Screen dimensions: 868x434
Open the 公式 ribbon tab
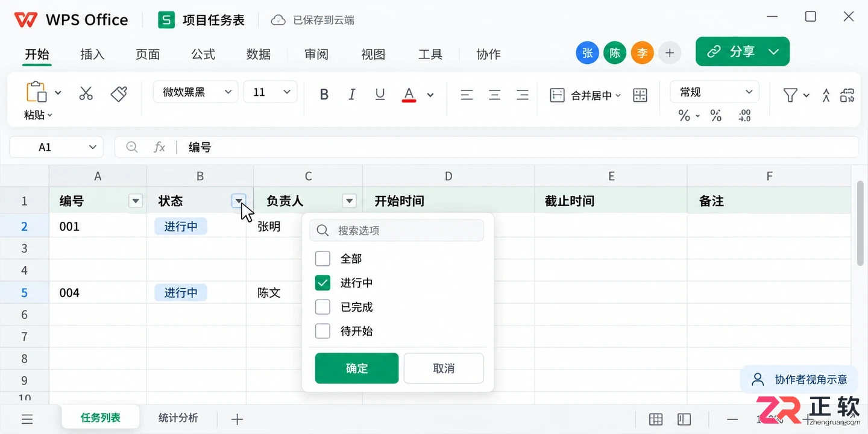(203, 54)
